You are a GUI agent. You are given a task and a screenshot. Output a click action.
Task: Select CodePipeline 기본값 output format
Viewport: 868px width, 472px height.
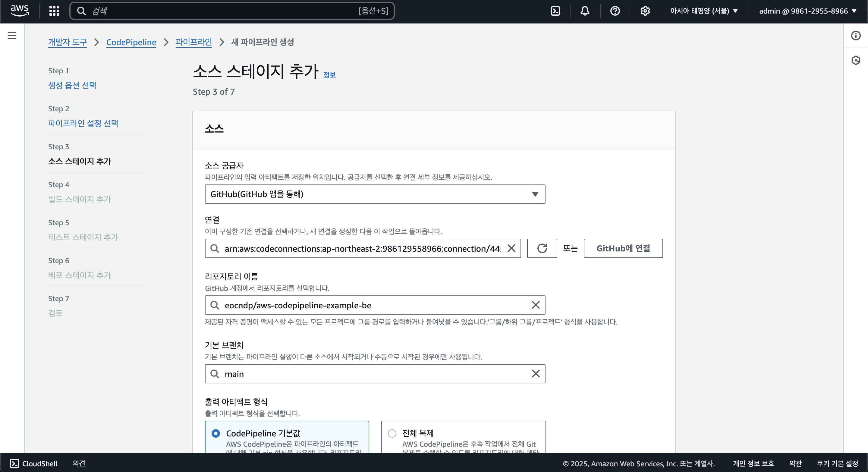click(216, 433)
